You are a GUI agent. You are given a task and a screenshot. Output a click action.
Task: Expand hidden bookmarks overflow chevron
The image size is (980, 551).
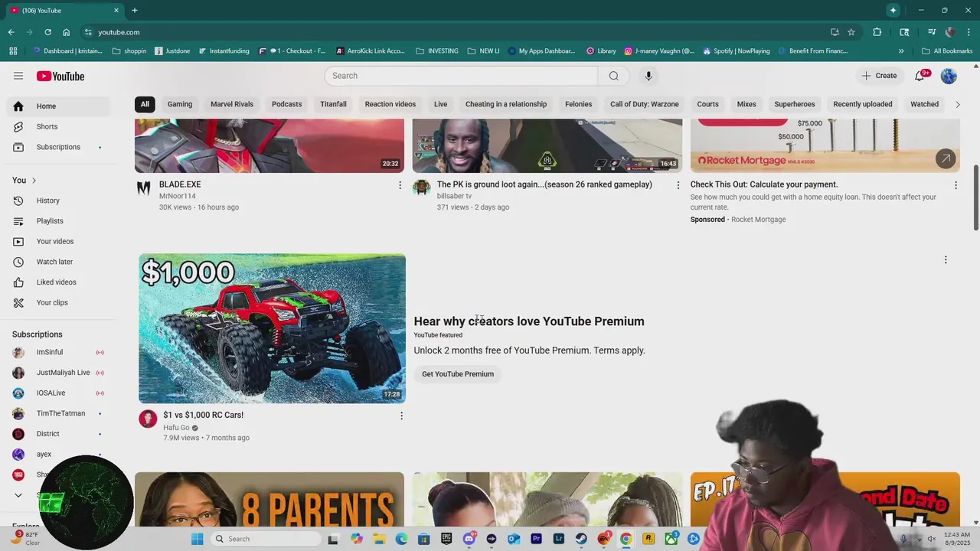[x=901, y=51]
